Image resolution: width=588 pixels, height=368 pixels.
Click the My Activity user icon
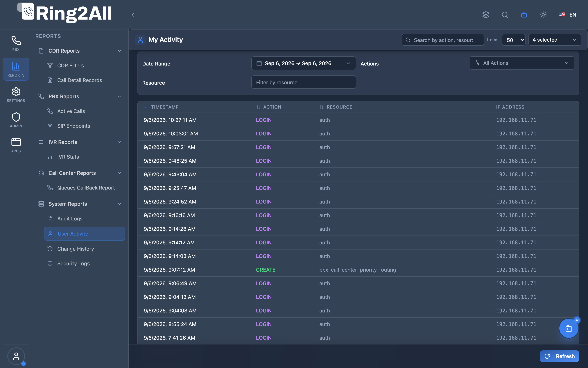click(x=140, y=40)
